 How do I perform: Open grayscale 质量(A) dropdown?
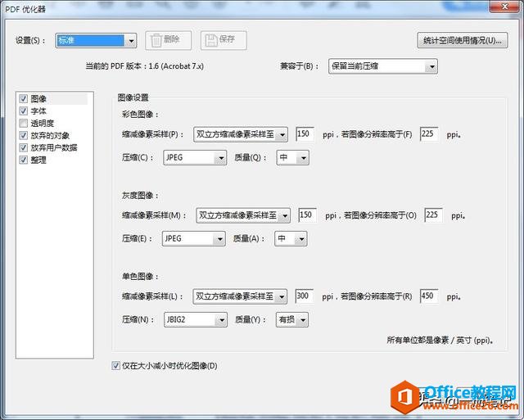point(291,238)
